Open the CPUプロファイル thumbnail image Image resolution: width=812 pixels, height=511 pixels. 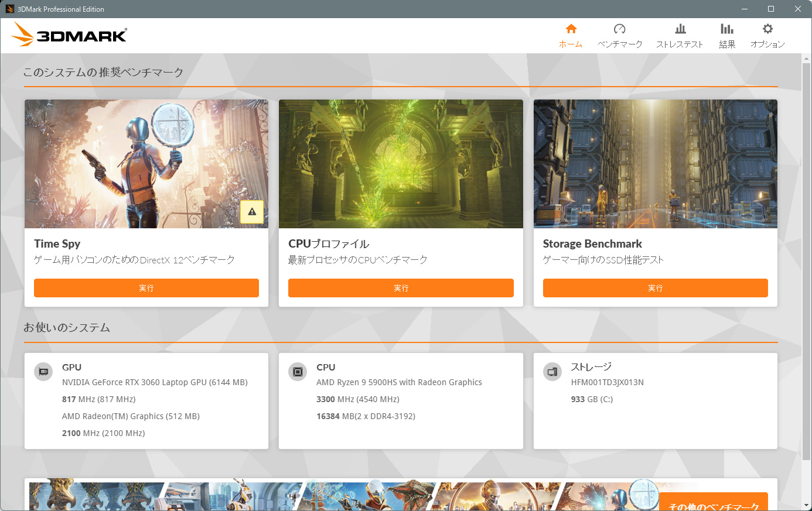[401, 164]
